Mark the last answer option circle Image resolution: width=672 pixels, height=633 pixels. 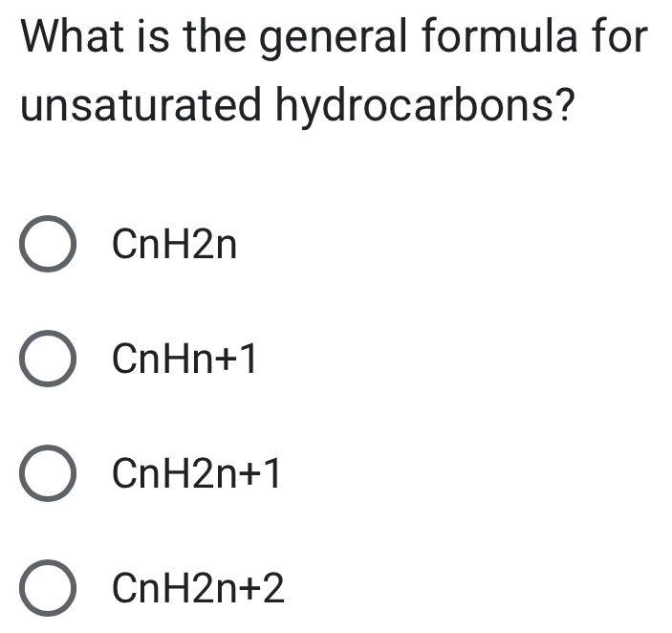point(48,588)
